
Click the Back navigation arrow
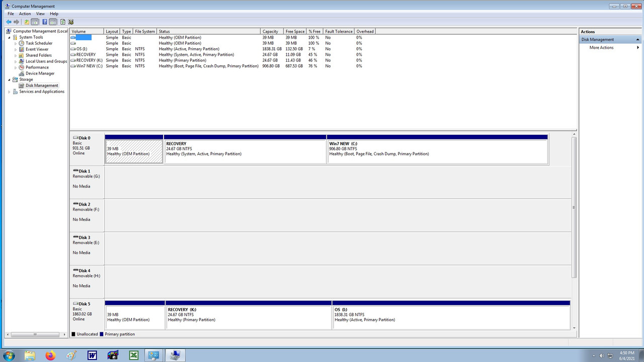[x=9, y=22]
